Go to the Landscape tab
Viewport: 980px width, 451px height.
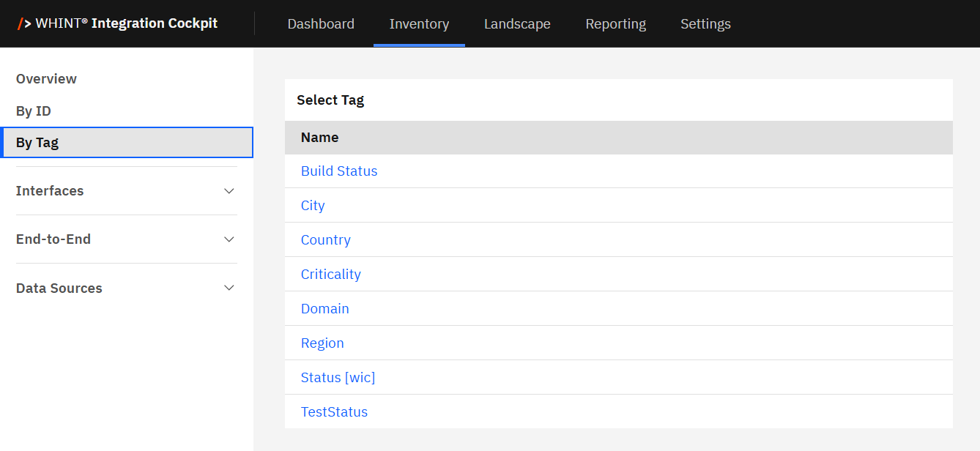point(517,24)
